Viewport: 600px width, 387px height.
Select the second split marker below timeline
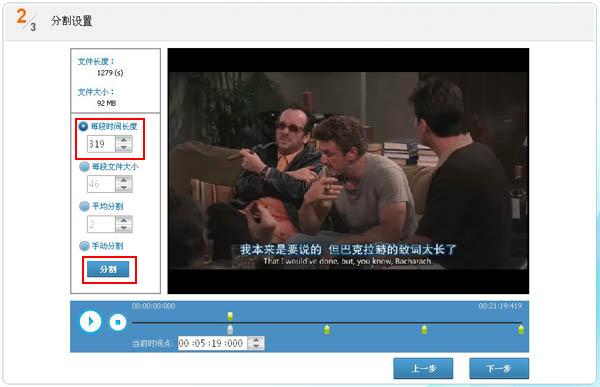click(326, 330)
